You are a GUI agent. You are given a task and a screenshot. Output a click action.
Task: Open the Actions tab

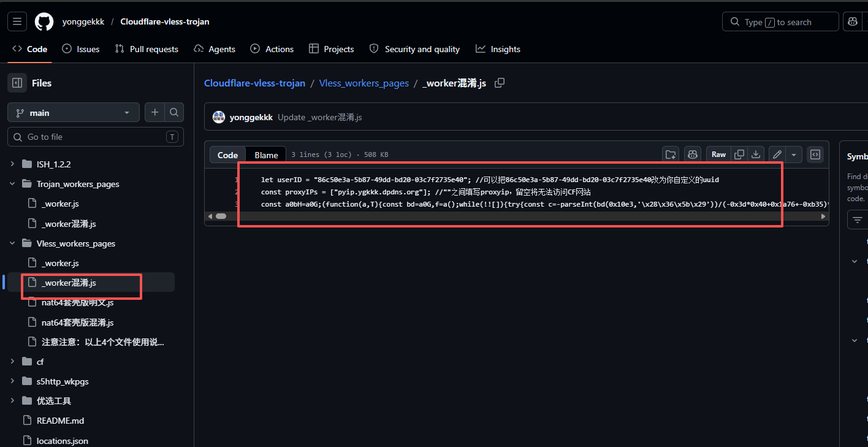pos(272,49)
